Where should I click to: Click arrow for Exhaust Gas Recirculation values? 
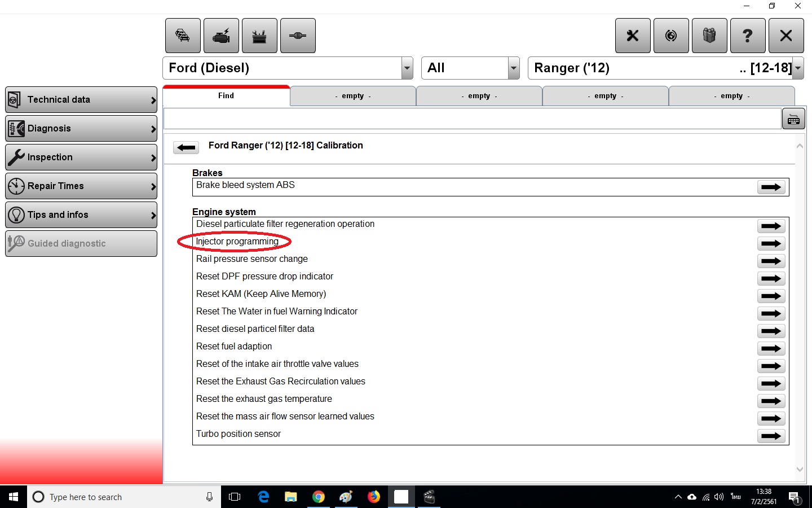coord(771,384)
